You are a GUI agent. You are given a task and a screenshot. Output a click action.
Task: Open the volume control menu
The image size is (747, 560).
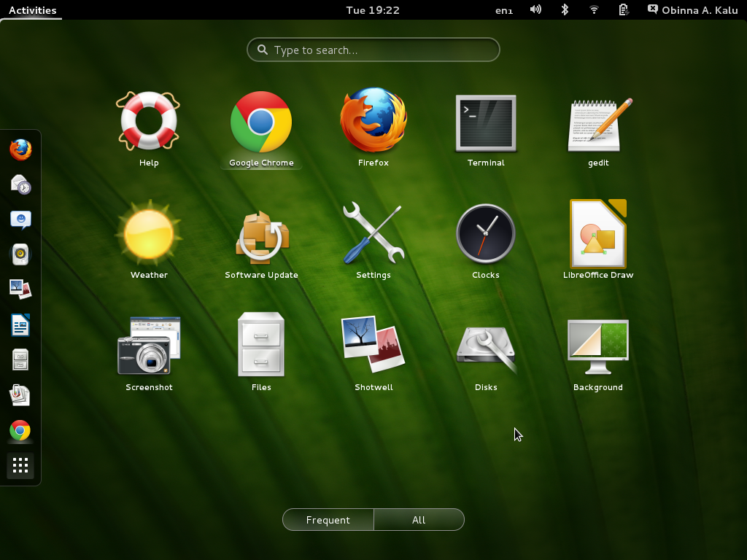tap(535, 9)
